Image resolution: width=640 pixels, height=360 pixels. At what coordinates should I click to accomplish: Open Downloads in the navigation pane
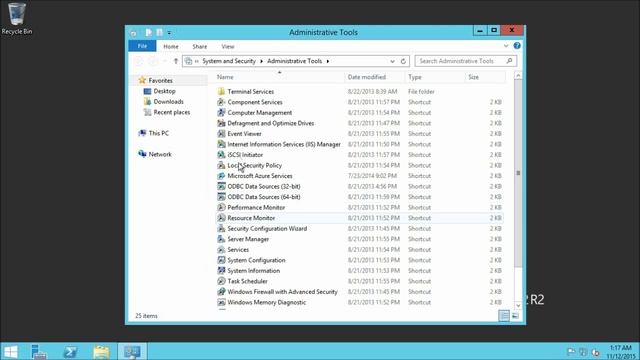click(169, 102)
